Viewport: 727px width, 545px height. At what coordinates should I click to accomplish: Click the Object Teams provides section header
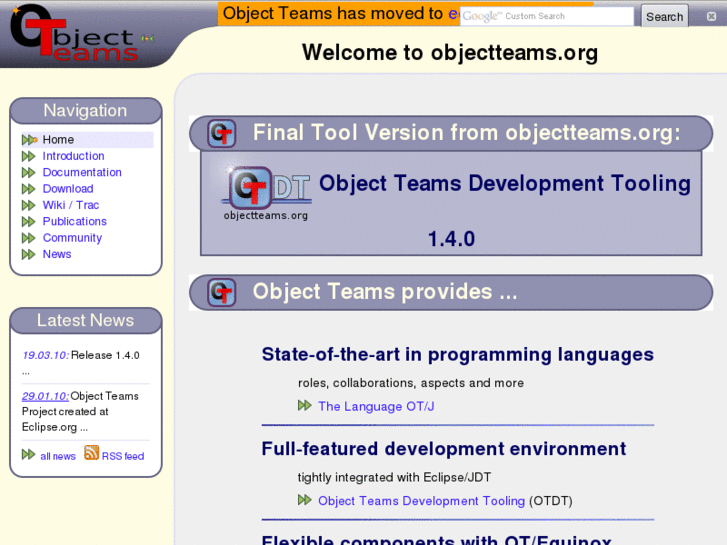point(451,293)
